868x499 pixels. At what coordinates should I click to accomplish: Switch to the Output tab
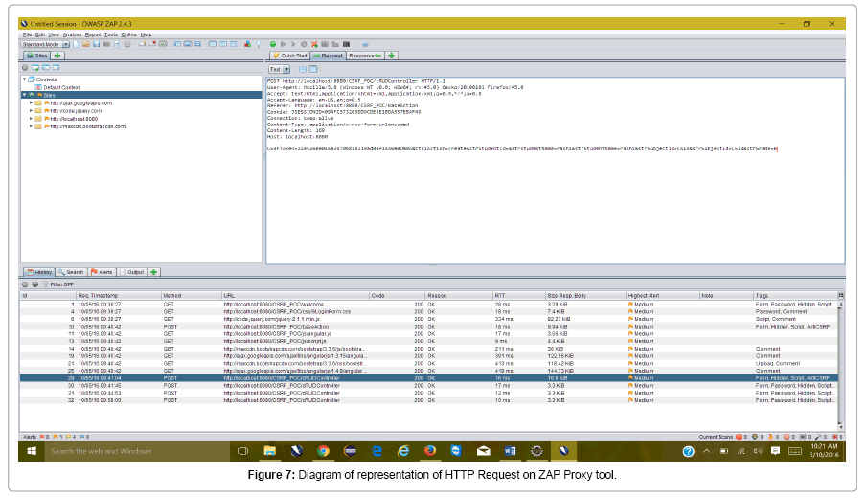[x=132, y=272]
